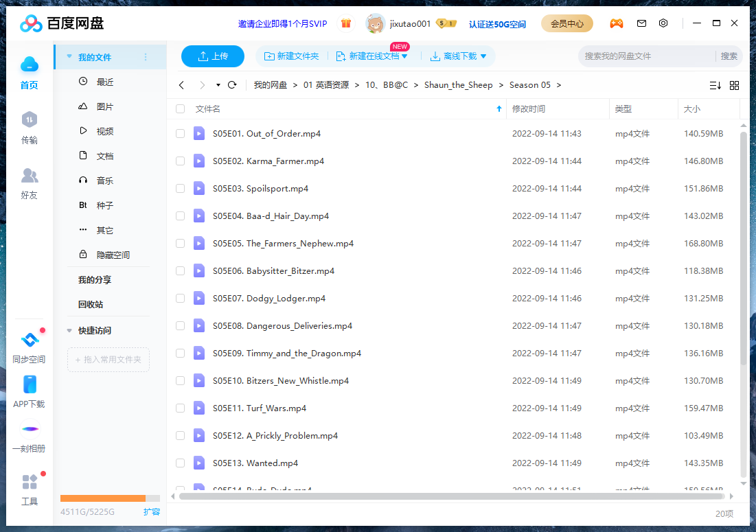Image resolution: width=756 pixels, height=532 pixels.
Task: Click the horizontal scrollbar under file list
Action: pyautogui.click(x=452, y=496)
